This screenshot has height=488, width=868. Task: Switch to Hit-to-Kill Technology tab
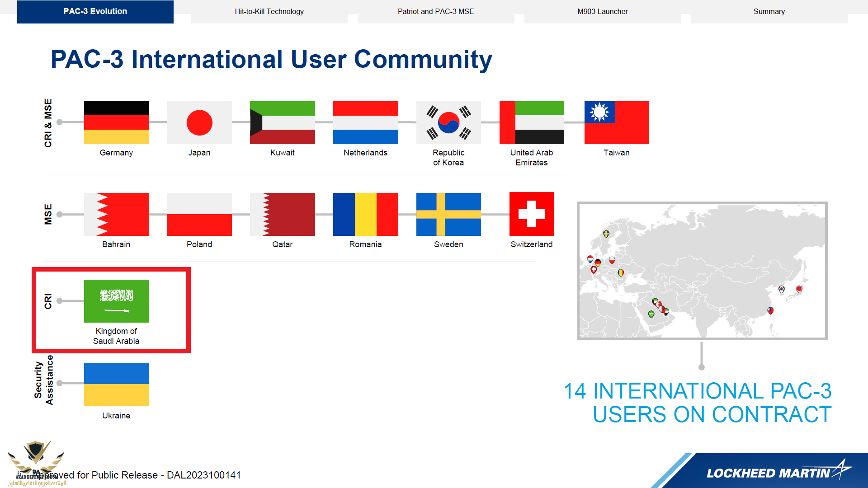point(269,12)
